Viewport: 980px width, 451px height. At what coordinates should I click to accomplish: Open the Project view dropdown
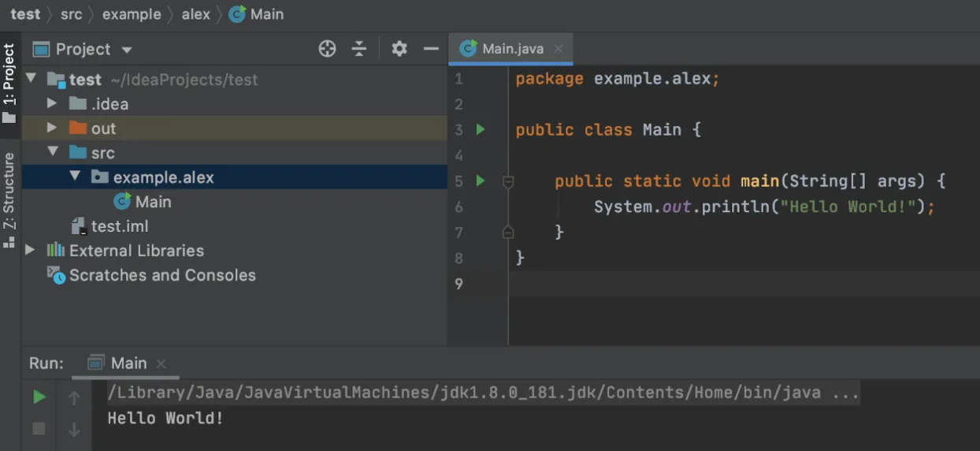pos(126,50)
